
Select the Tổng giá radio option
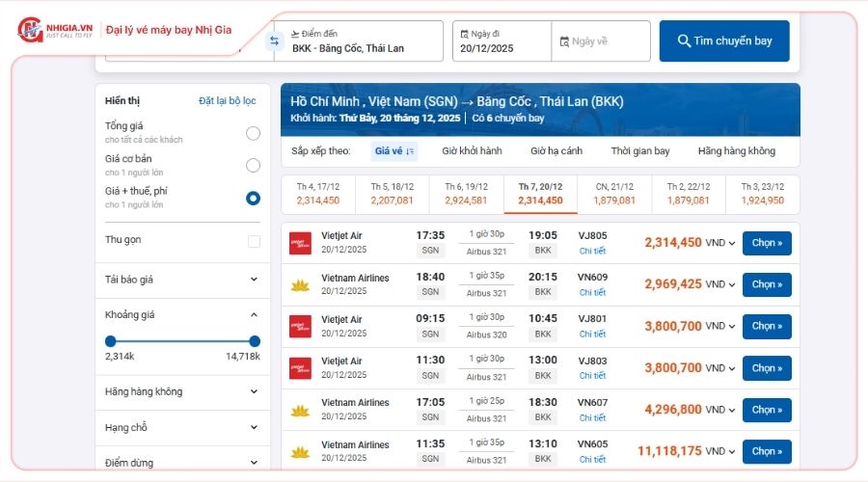pyautogui.click(x=253, y=133)
